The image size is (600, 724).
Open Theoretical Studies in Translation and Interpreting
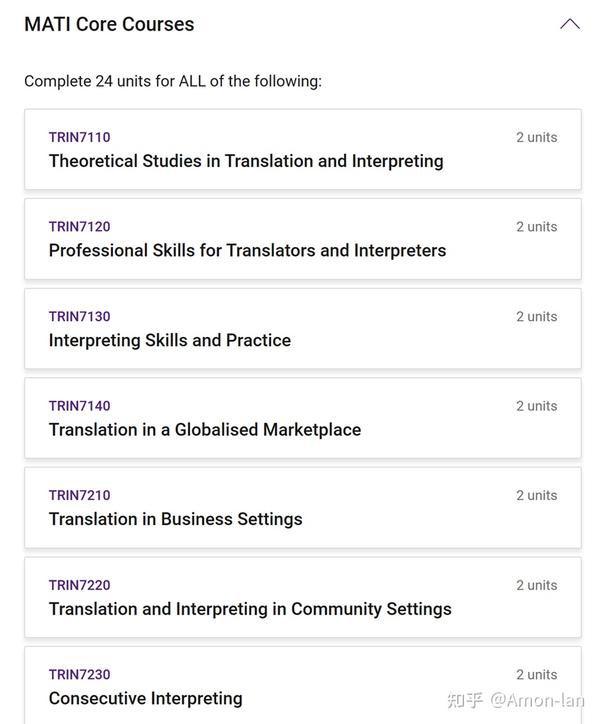click(x=246, y=161)
